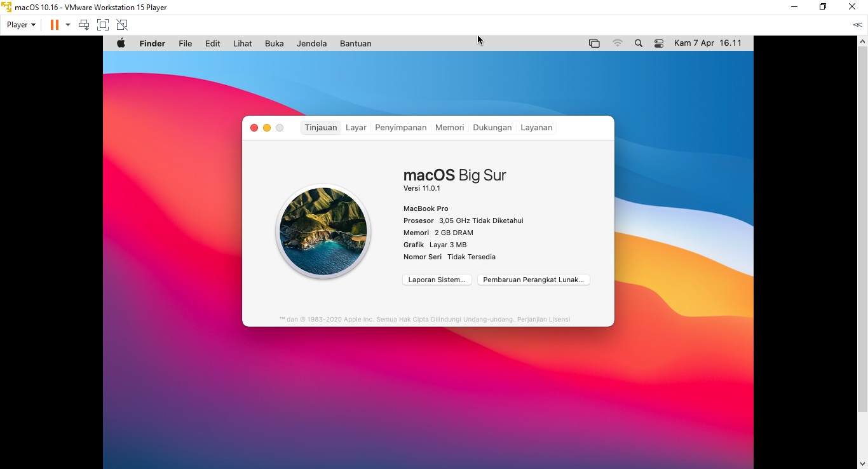Open the Player dropdown menu
Viewport: 868px width, 469px height.
coord(21,25)
